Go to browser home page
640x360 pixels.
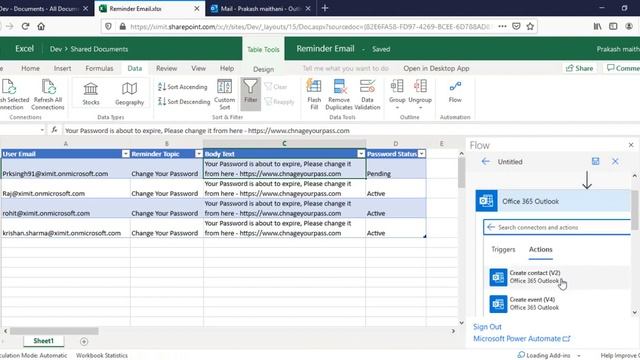(41, 26)
